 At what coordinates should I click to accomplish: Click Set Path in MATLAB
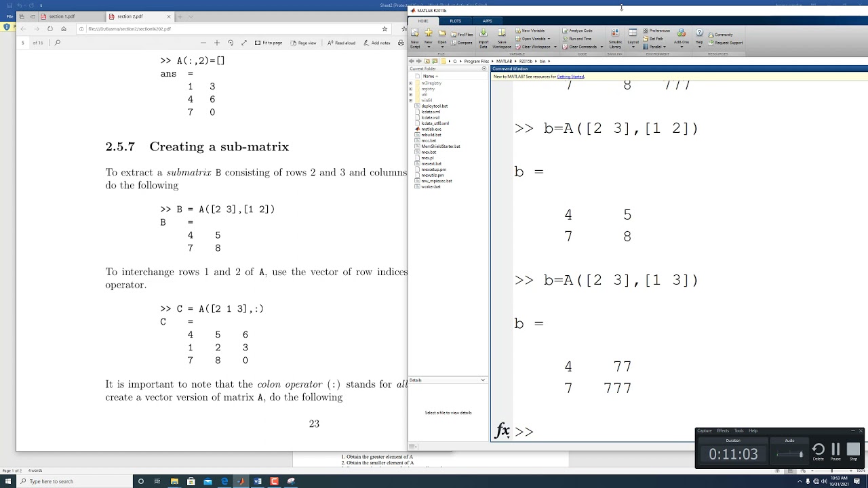click(654, 39)
